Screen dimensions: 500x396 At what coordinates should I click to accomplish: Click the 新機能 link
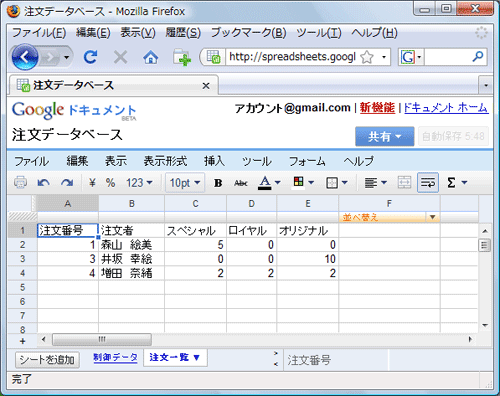[x=377, y=108]
